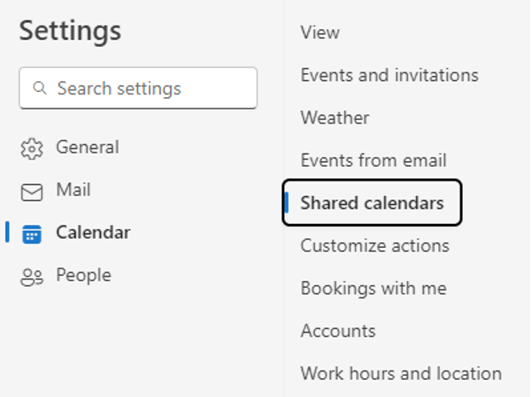Viewport: 532px width, 397px height.
Task: Click the General gear icon
Action: [x=31, y=148]
